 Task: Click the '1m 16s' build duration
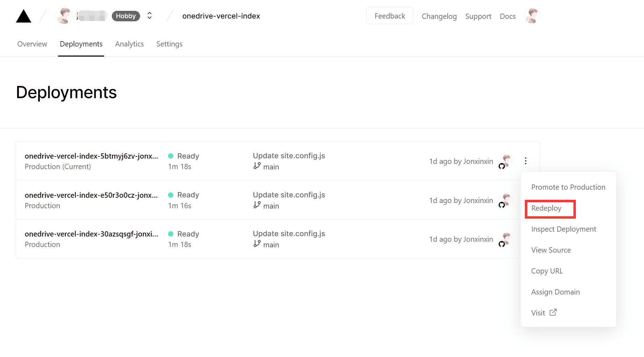(180, 206)
